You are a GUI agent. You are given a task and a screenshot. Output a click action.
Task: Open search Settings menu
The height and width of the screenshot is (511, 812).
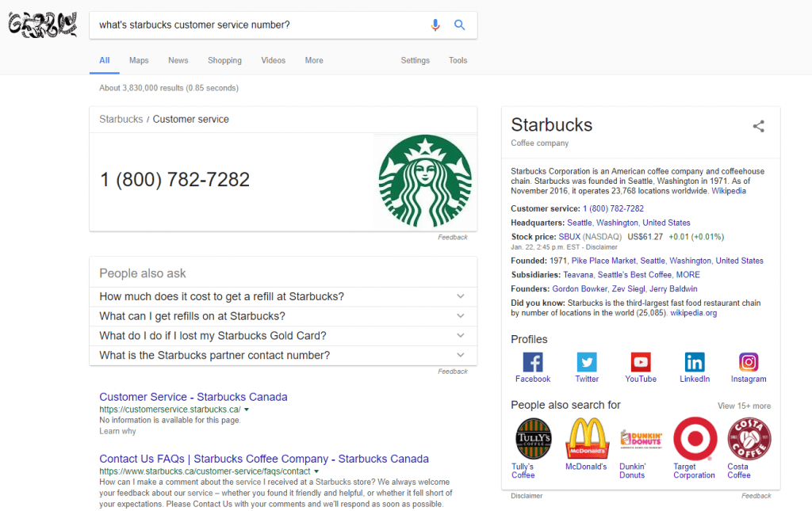click(x=416, y=60)
